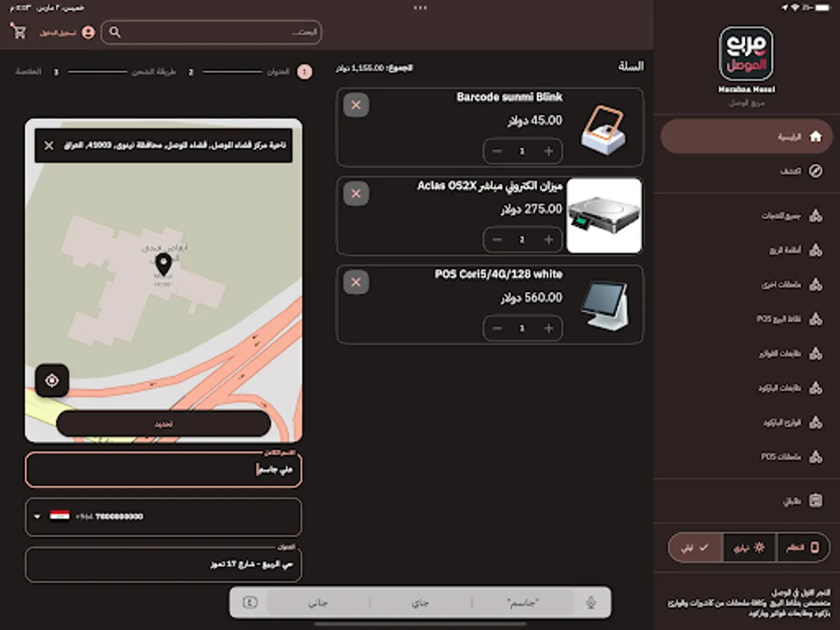Tap keyboard suggestion جاني
Screen dimensions: 840x630
[x=318, y=602]
